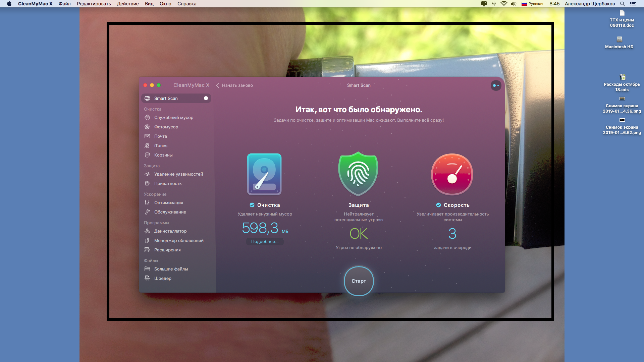This screenshot has width=644, height=362.
Task: Open the assistant dots button at the top right
Action: tap(496, 85)
